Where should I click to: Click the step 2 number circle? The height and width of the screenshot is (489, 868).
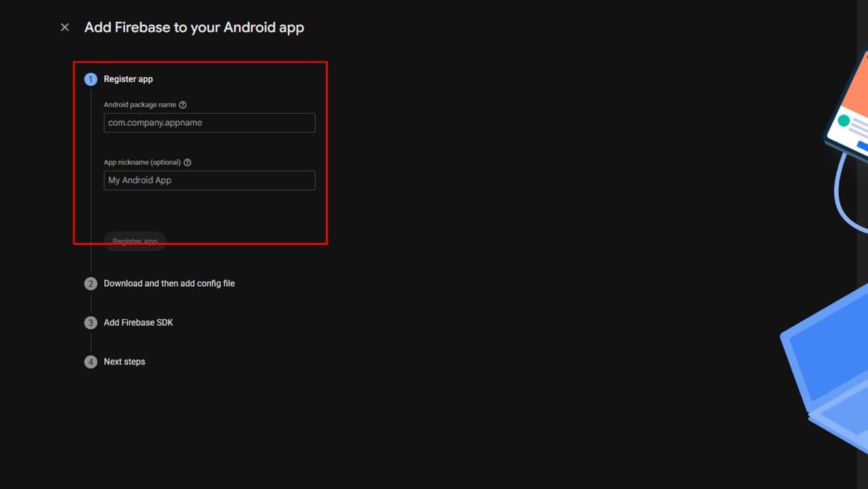tap(91, 284)
